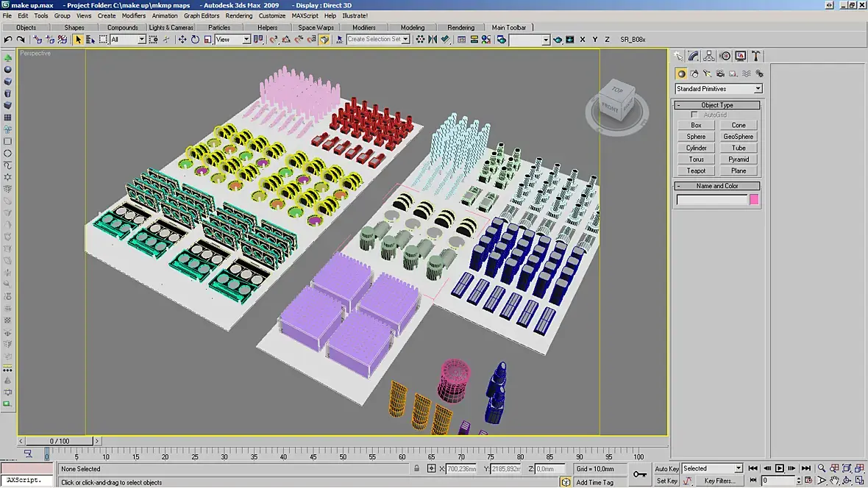This screenshot has width=868, height=488.
Task: Open the Hierarchy panel tab icon
Action: click(709, 56)
